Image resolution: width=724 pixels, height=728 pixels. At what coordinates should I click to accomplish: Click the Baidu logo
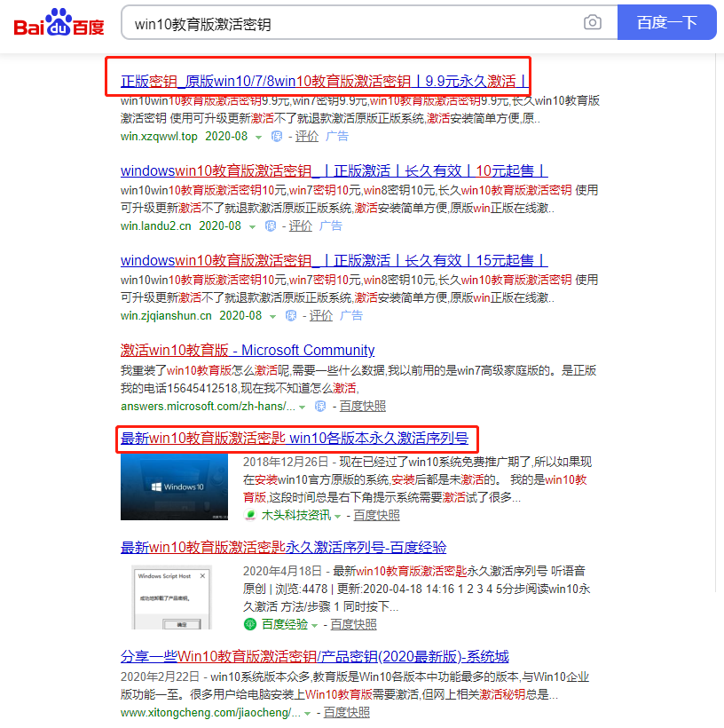[59, 23]
